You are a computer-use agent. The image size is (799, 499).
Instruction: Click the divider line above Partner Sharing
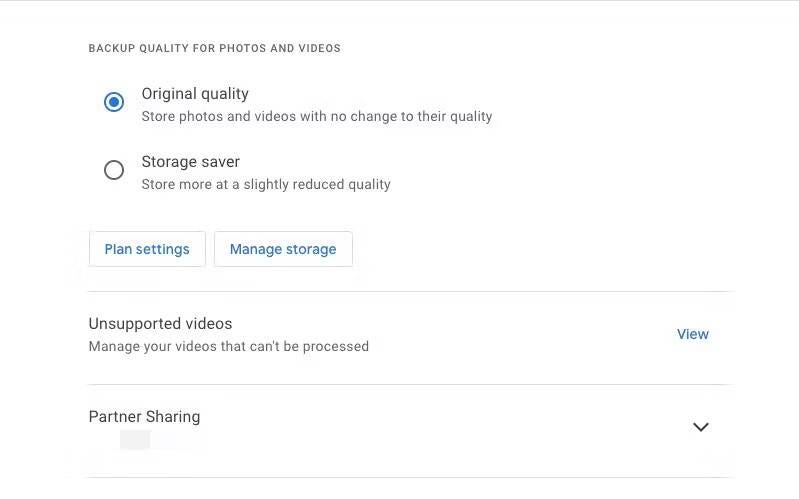tap(410, 385)
